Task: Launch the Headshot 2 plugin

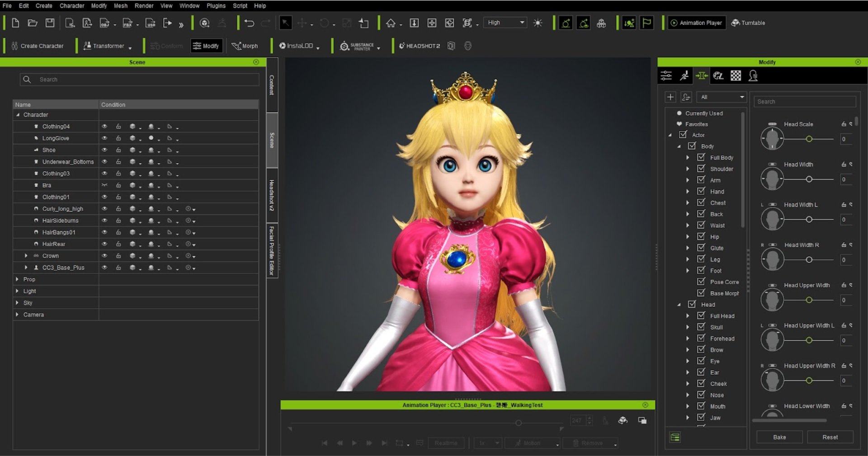Action: click(x=419, y=46)
